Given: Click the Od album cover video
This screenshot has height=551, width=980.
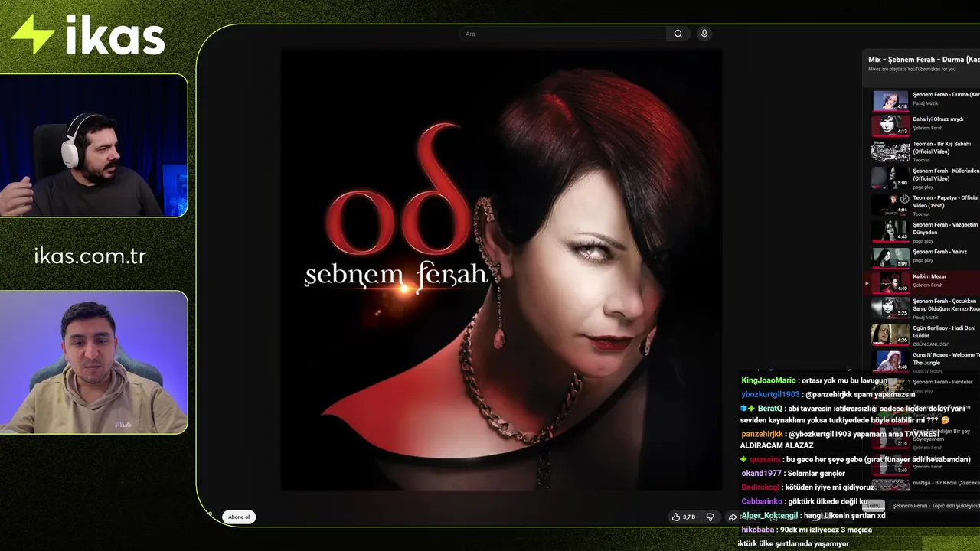Looking at the screenshot, I should [x=501, y=269].
